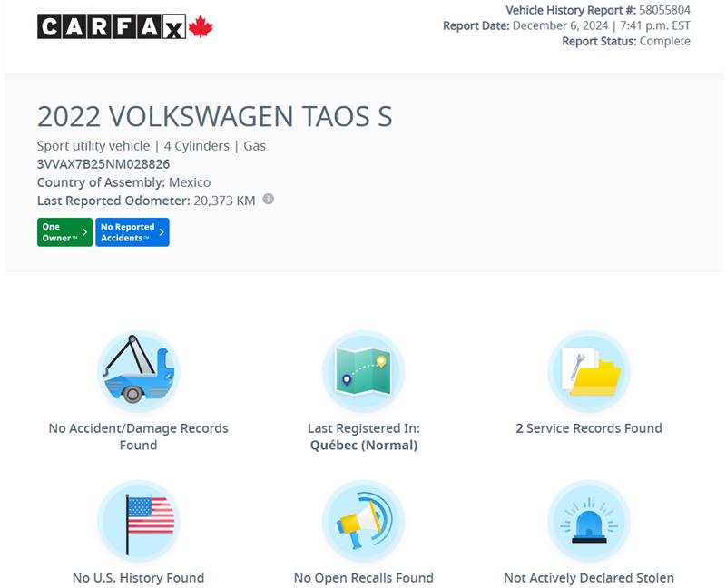Click 'Sport utility vehicle | 4 Cylinders | Gas' line
The width and height of the screenshot is (726, 588).
click(x=152, y=146)
